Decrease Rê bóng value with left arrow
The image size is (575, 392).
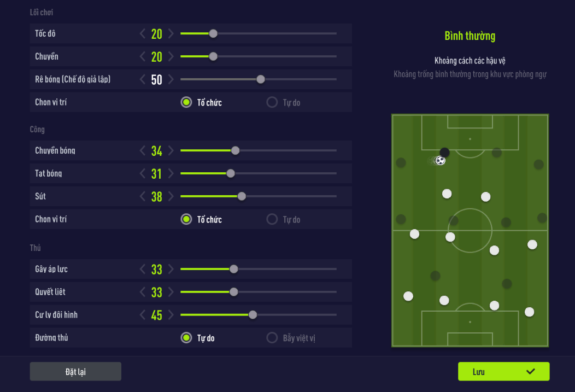pyautogui.click(x=143, y=80)
